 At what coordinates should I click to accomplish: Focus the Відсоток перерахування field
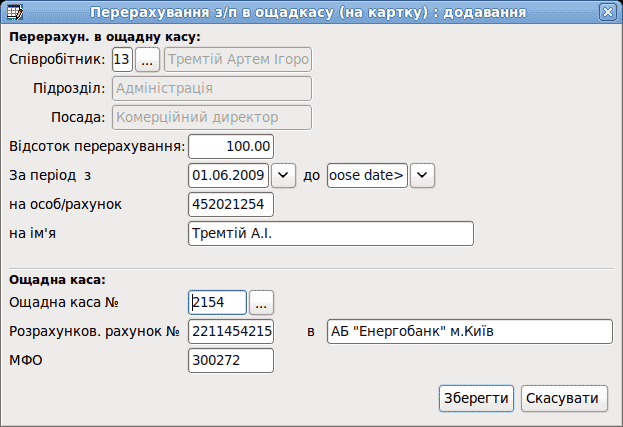pyautogui.click(x=231, y=146)
